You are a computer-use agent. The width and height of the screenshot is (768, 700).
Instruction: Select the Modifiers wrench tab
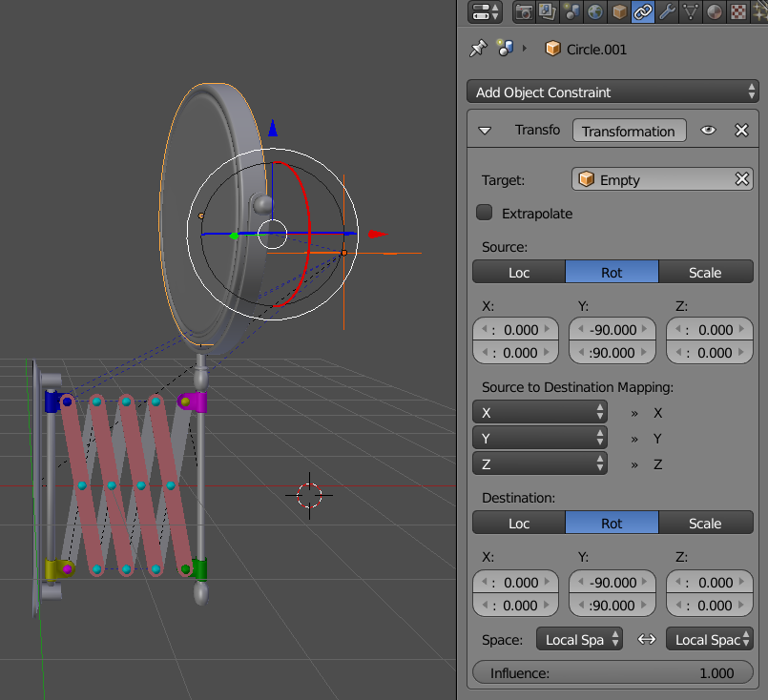point(665,12)
